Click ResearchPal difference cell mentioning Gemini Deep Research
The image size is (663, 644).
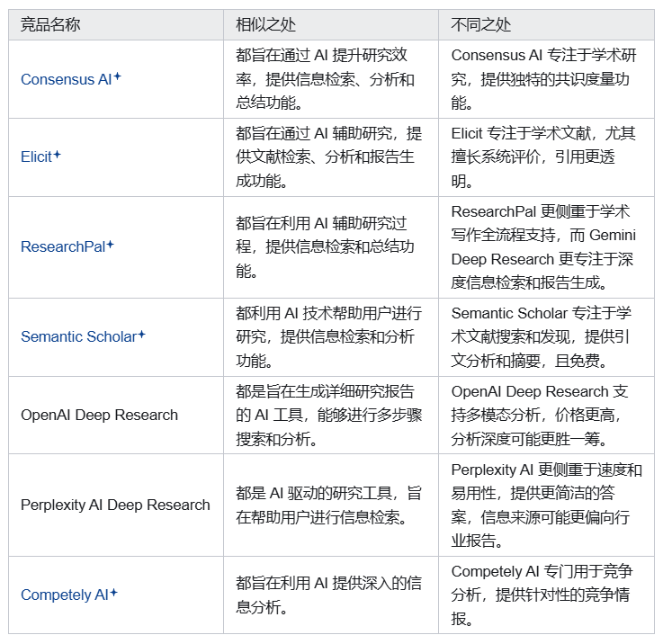click(x=546, y=247)
